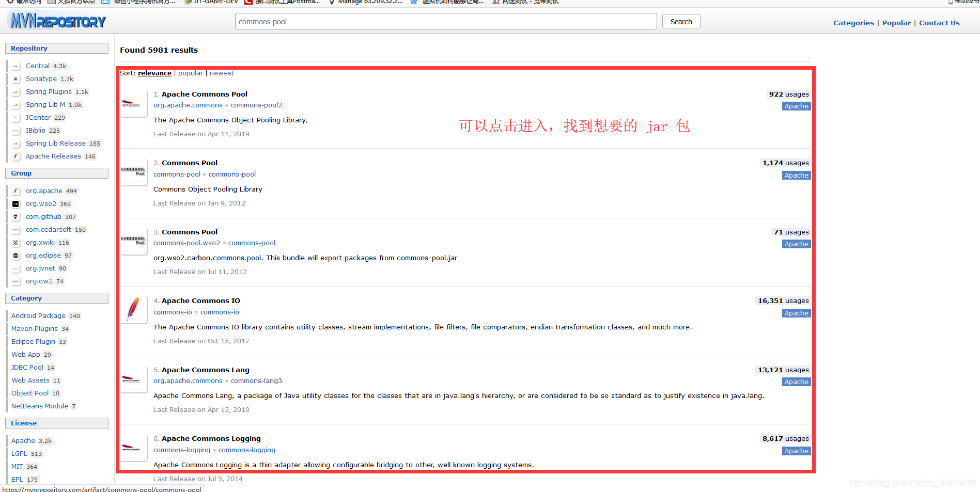The height and width of the screenshot is (492, 980).
Task: Click the com.github group icon
Action: (16, 217)
